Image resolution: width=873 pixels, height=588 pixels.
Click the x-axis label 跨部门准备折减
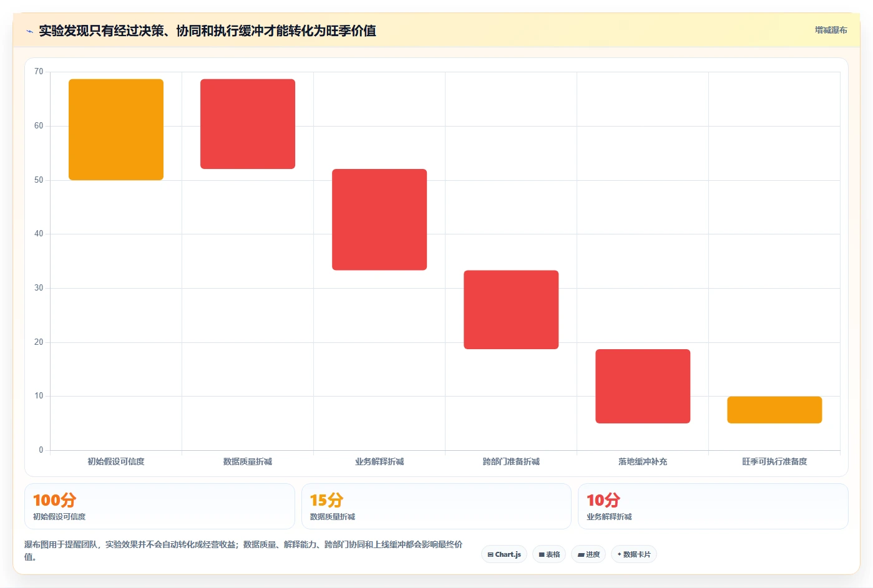(x=511, y=461)
